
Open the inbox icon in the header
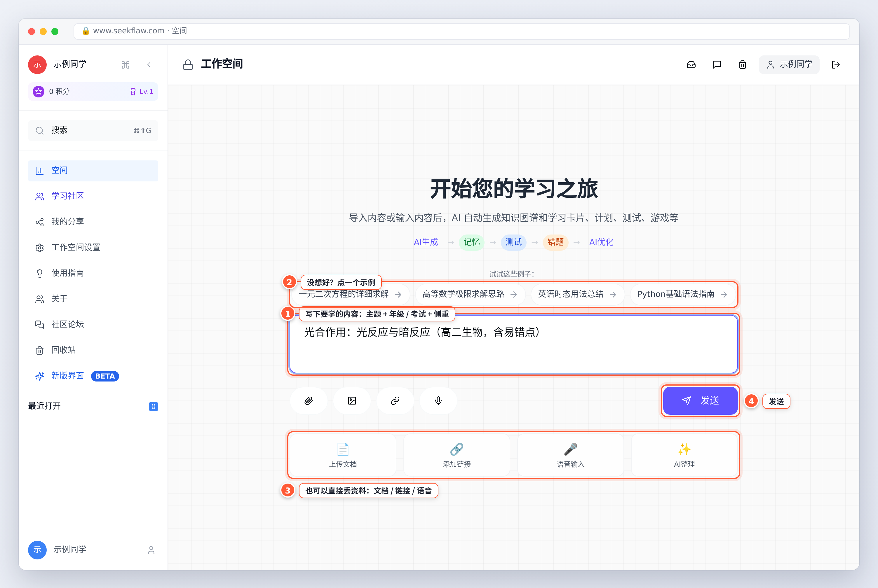[x=691, y=65]
